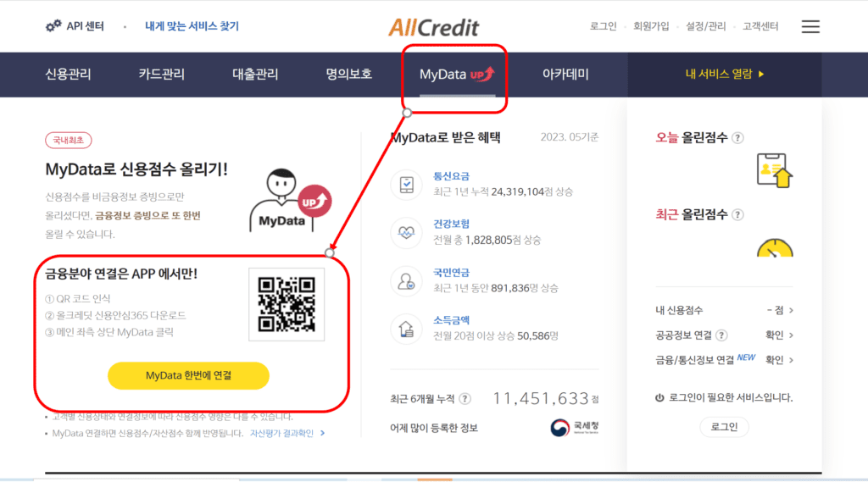
Task: Select the 명의보호 menu
Action: [348, 75]
